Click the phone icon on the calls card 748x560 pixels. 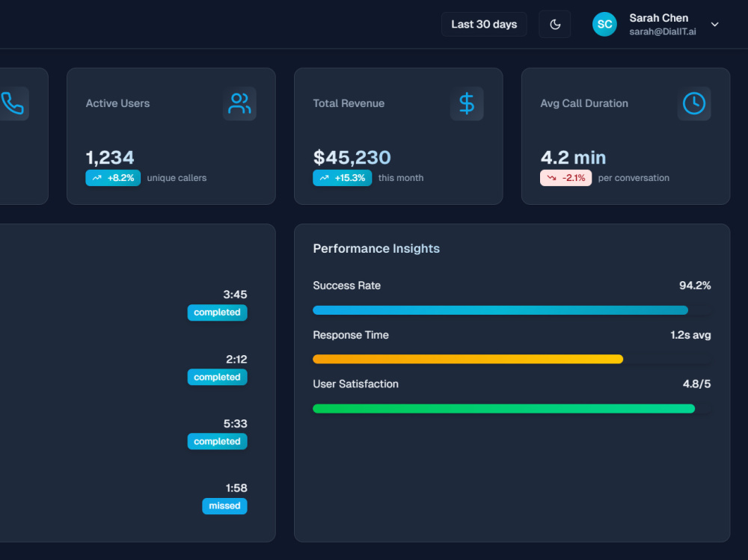13,103
